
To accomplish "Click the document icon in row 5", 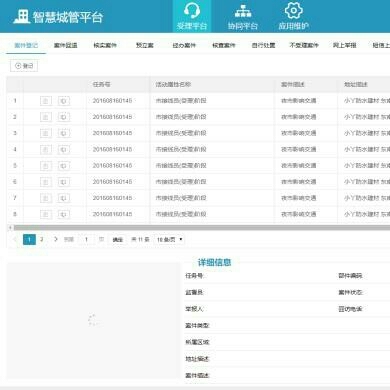I will (46, 166).
